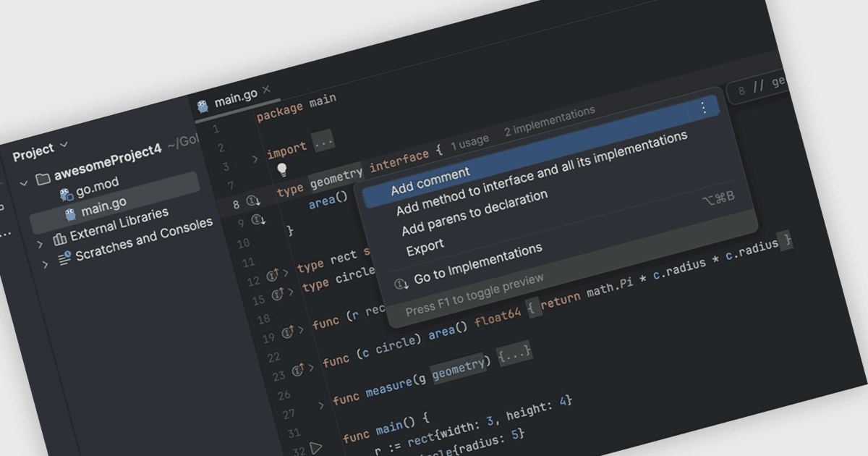Click 'Press F1 to toggle preview' hint
The height and width of the screenshot is (456, 868).
(475, 294)
